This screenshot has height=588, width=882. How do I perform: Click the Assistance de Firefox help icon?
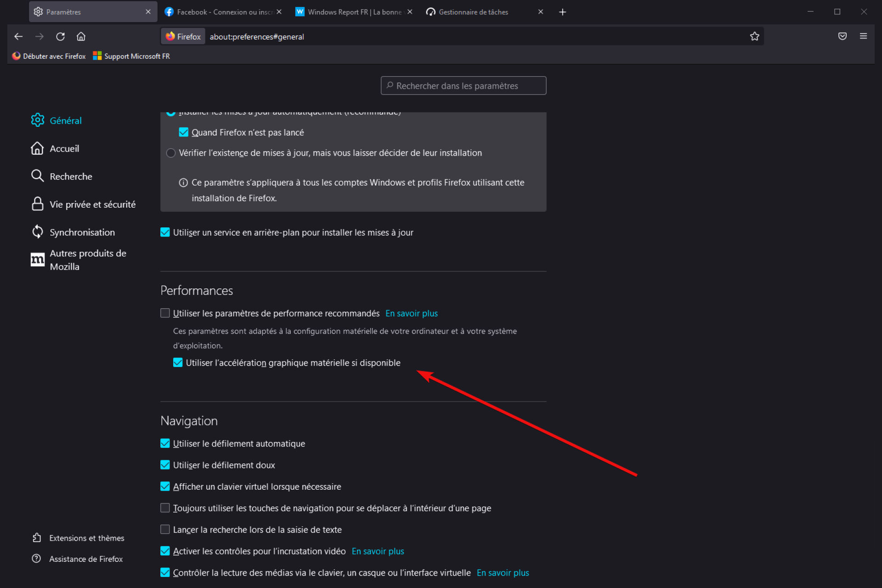coord(36,559)
